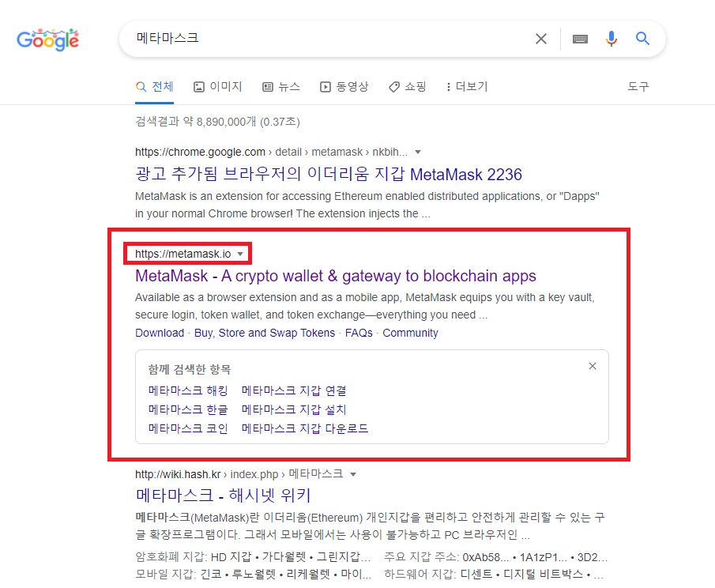
Task: Open the Download sitelink
Action: (160, 333)
